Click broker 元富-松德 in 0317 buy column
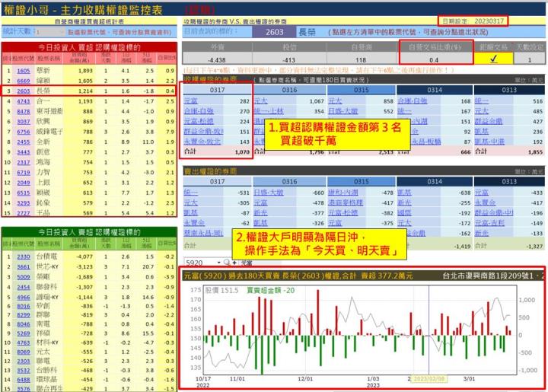The image size is (548, 392). (199, 121)
